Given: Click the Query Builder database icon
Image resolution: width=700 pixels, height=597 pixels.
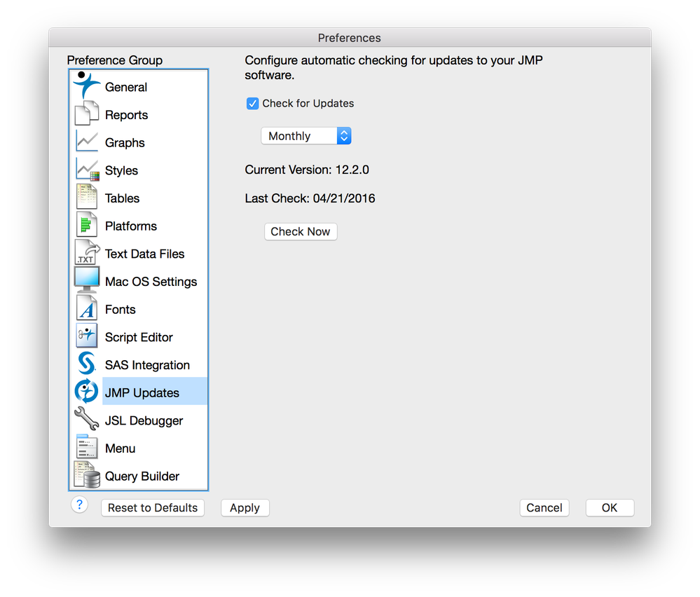Looking at the screenshot, I should [x=87, y=474].
